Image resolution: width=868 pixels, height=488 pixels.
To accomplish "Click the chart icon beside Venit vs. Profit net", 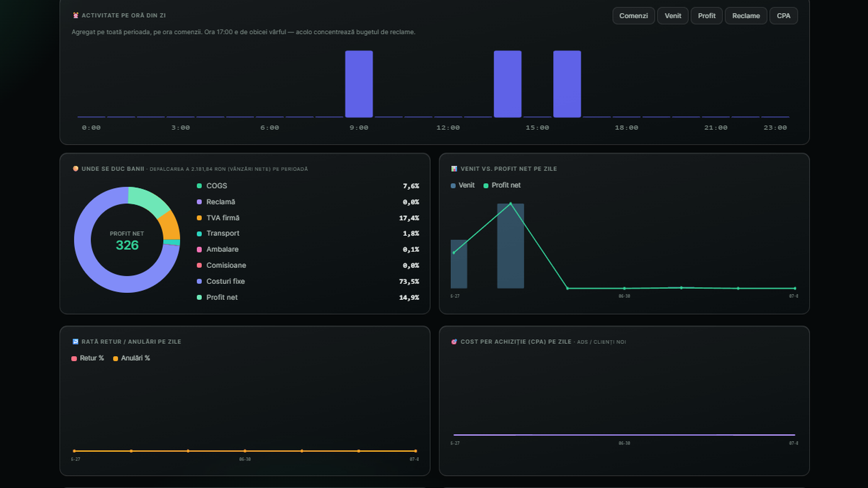I will [454, 169].
